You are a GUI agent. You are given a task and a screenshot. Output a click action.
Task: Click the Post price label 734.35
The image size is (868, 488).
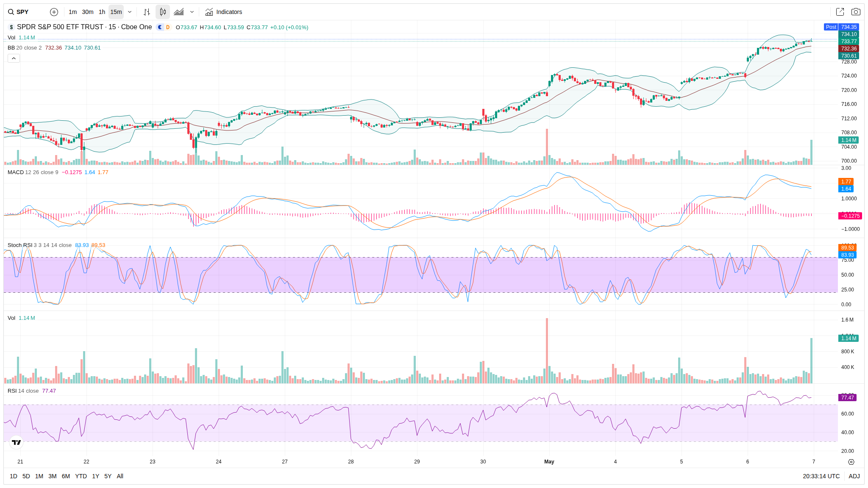(841, 27)
